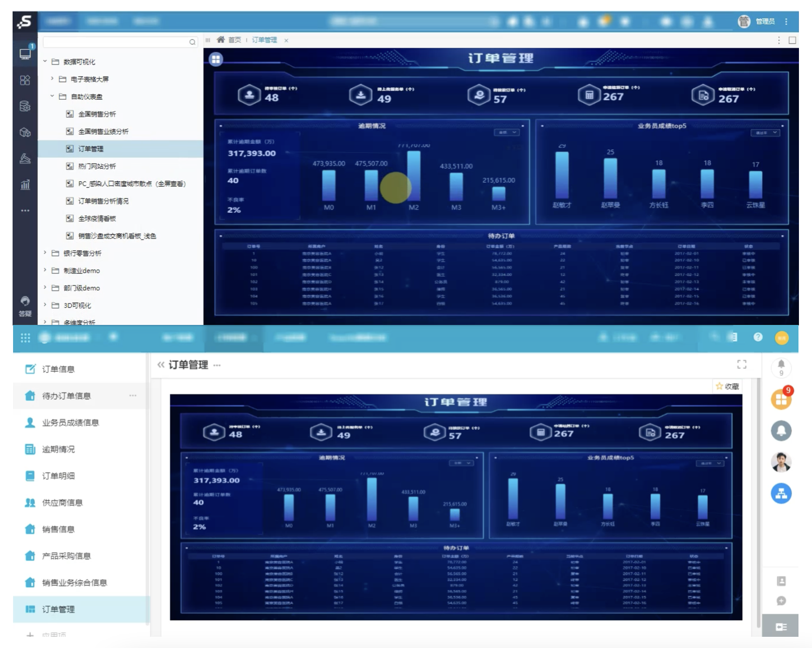Screen dimensions: 812x648
Task: Select 全国销售分析 in the tree
Action: click(97, 114)
